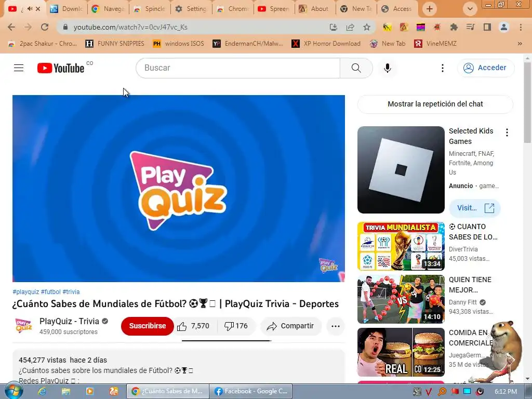The height and width of the screenshot is (399, 532).
Task: Open the XP Horror Download bookmark
Action: (x=326, y=44)
